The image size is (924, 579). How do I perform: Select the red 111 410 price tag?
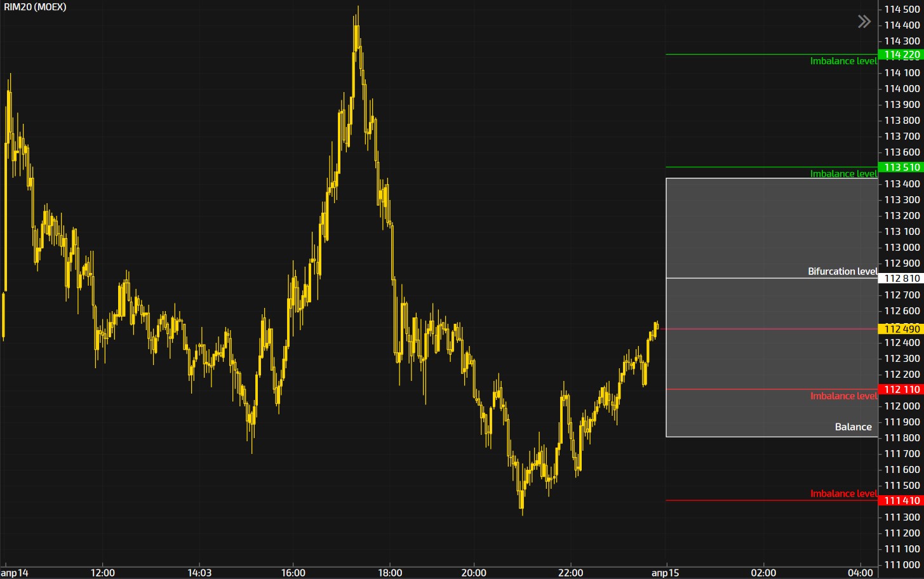901,500
